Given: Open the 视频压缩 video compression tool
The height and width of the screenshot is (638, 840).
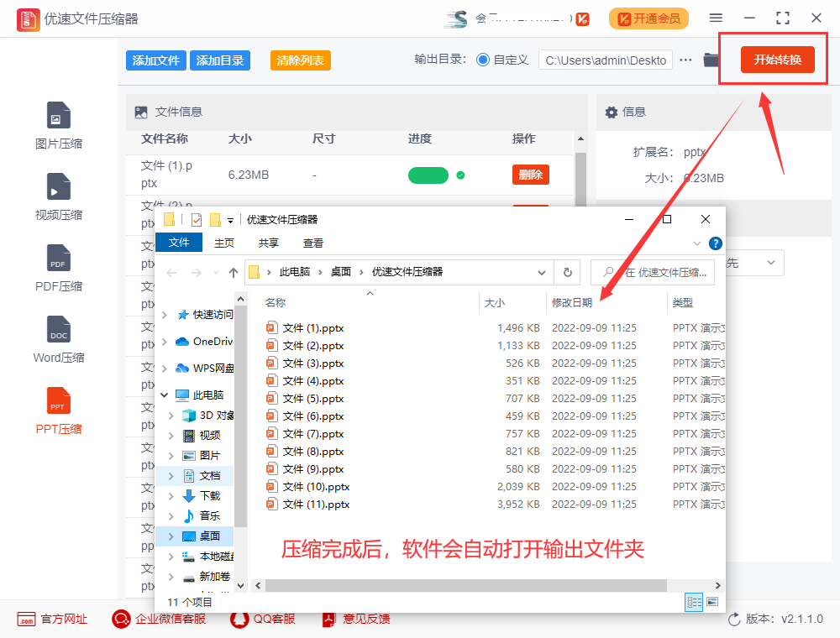Looking at the screenshot, I should [x=59, y=197].
